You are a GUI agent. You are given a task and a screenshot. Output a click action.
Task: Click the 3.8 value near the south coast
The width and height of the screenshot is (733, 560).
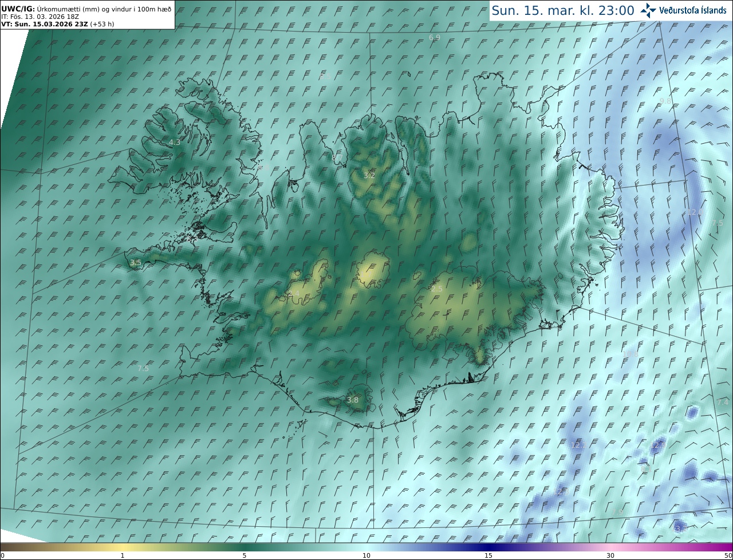click(353, 400)
